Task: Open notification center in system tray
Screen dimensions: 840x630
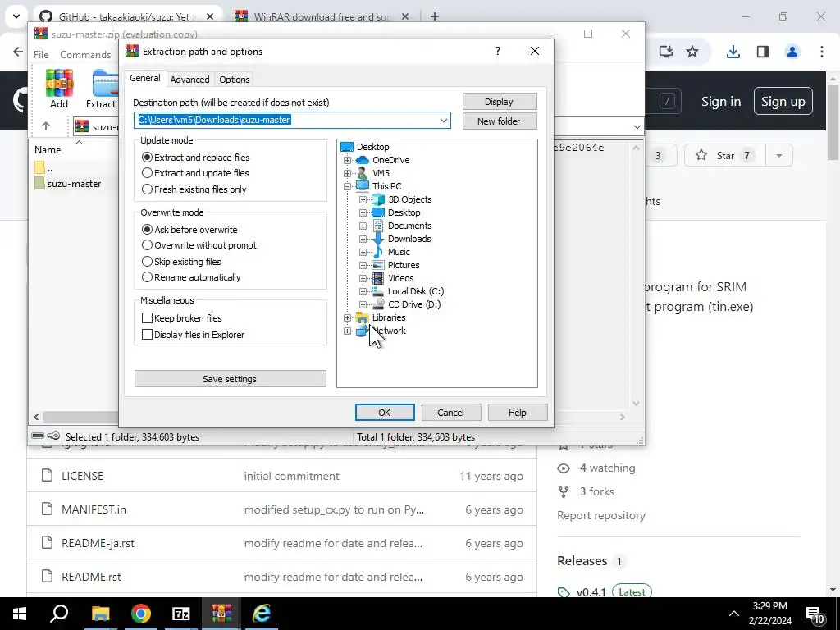Action: pos(815,614)
